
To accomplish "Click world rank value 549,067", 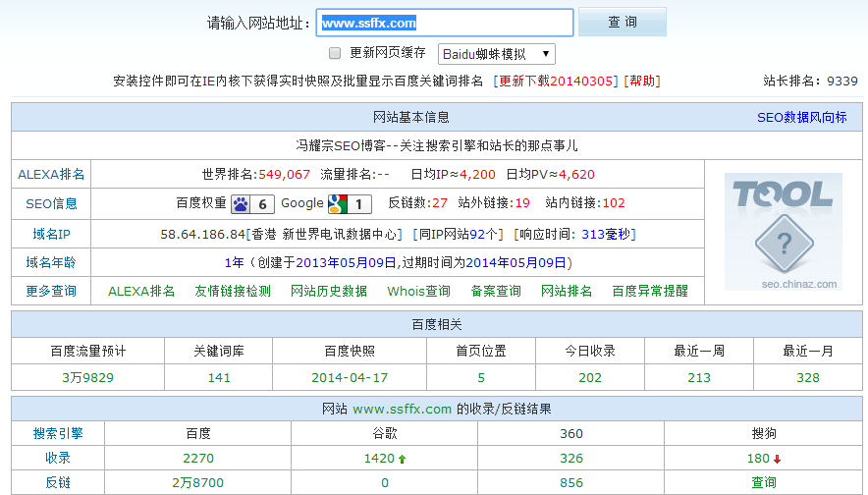I will click(284, 175).
